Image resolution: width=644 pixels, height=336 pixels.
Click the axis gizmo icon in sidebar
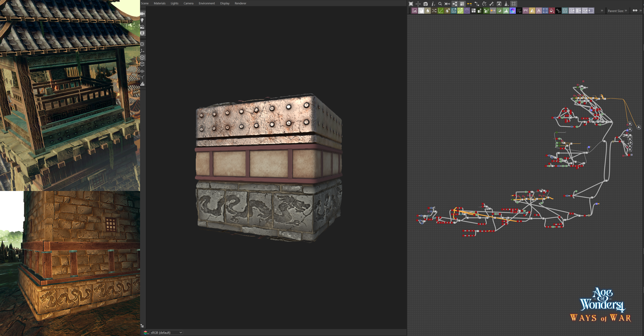click(x=142, y=51)
